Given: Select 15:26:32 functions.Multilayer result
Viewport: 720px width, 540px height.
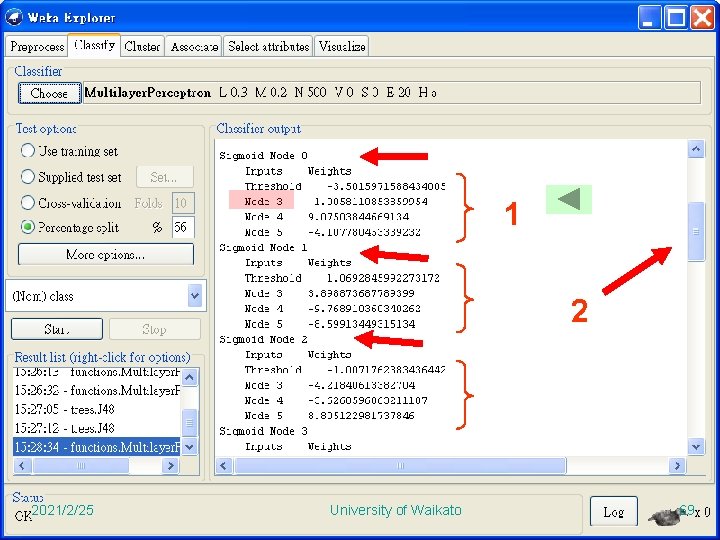Looking at the screenshot, I should (x=97, y=390).
